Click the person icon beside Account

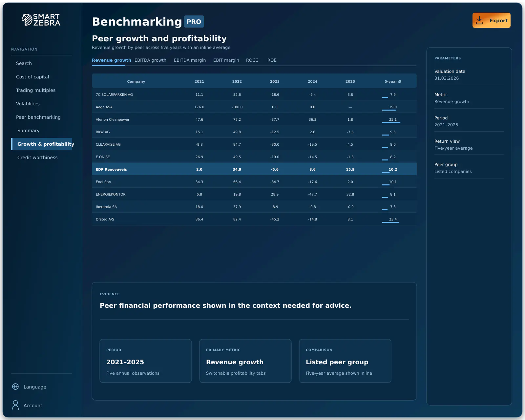pyautogui.click(x=15, y=405)
